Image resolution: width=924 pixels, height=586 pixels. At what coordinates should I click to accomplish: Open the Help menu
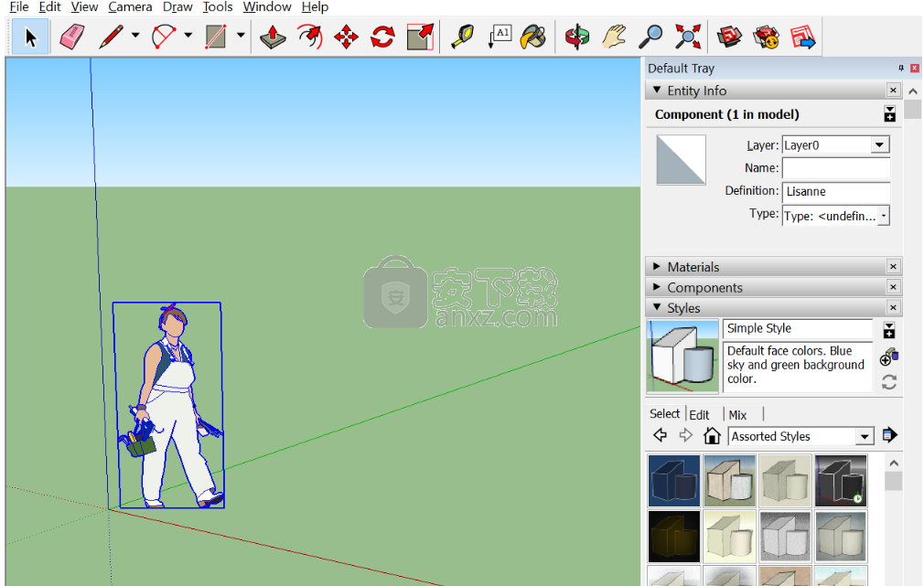coord(315,7)
